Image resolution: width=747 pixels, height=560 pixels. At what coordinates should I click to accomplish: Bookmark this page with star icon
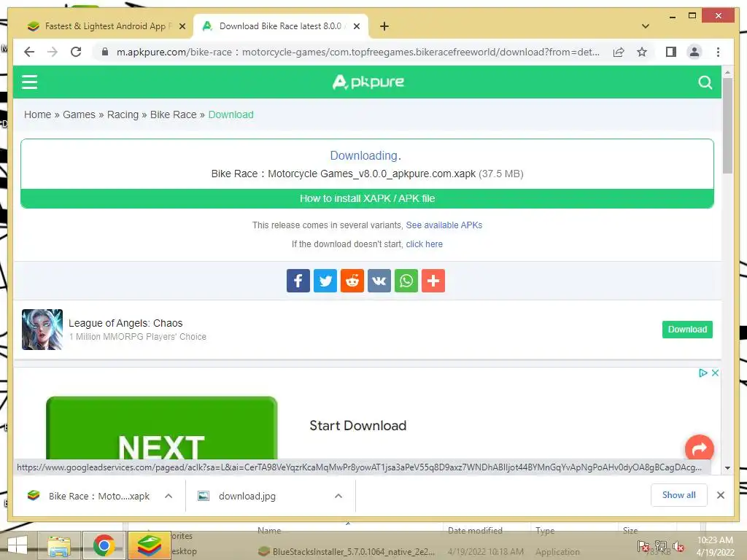642,52
